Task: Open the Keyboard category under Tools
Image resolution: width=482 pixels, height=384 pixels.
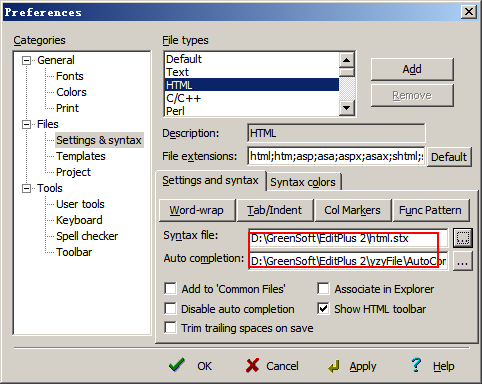Action: 79,220
